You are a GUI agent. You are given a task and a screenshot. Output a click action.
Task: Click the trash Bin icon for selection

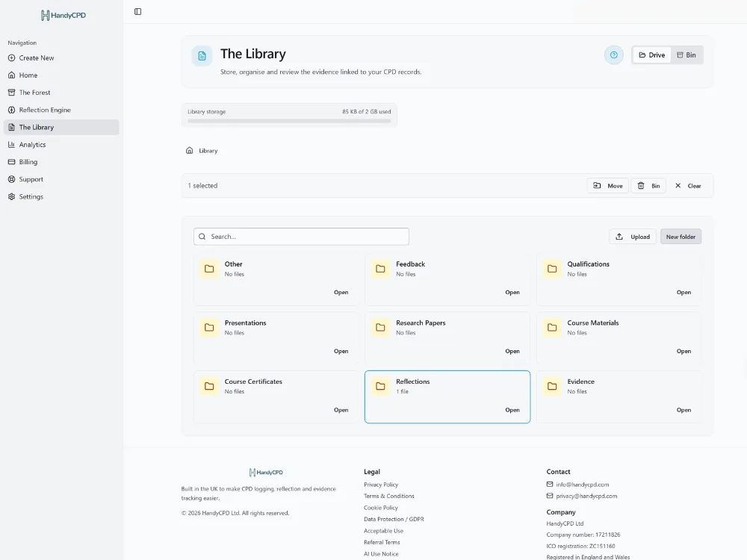[641, 186]
